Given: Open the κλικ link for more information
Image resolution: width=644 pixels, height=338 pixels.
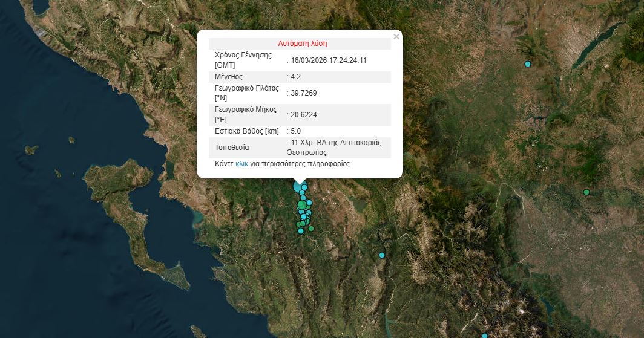Looking at the screenshot, I should [x=242, y=164].
